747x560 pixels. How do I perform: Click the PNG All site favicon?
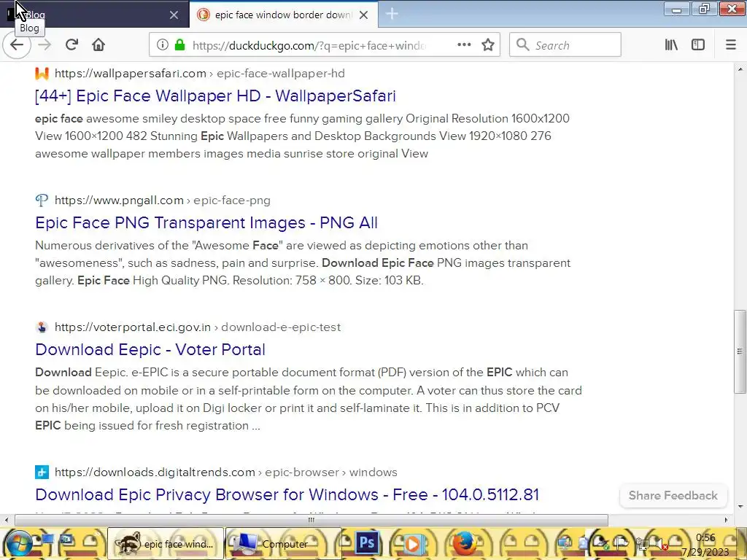pos(42,201)
